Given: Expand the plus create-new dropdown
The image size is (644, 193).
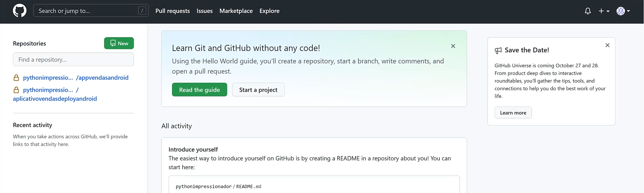Looking at the screenshot, I should [x=604, y=11].
